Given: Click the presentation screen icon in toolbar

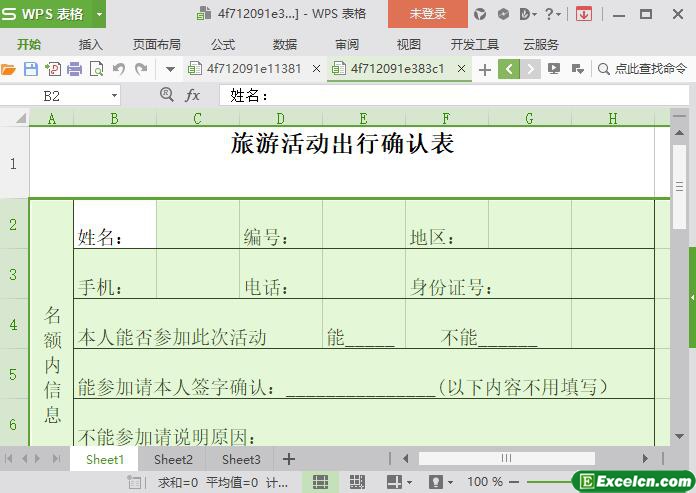Looking at the screenshot, I should coord(554,69).
